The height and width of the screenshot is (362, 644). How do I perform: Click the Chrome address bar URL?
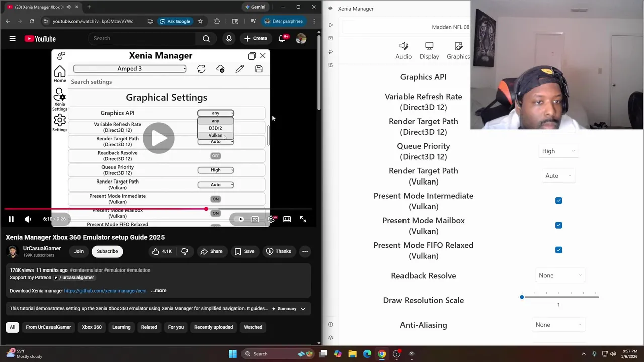[x=93, y=21]
